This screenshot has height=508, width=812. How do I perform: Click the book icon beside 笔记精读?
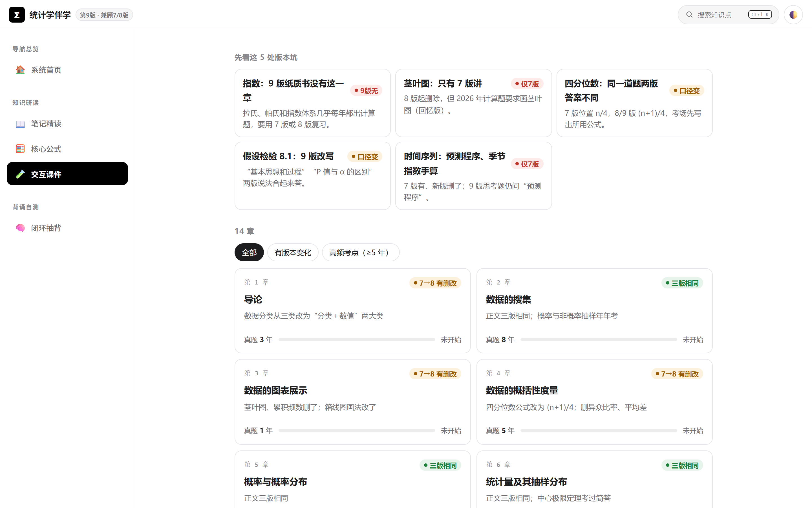pyautogui.click(x=20, y=124)
